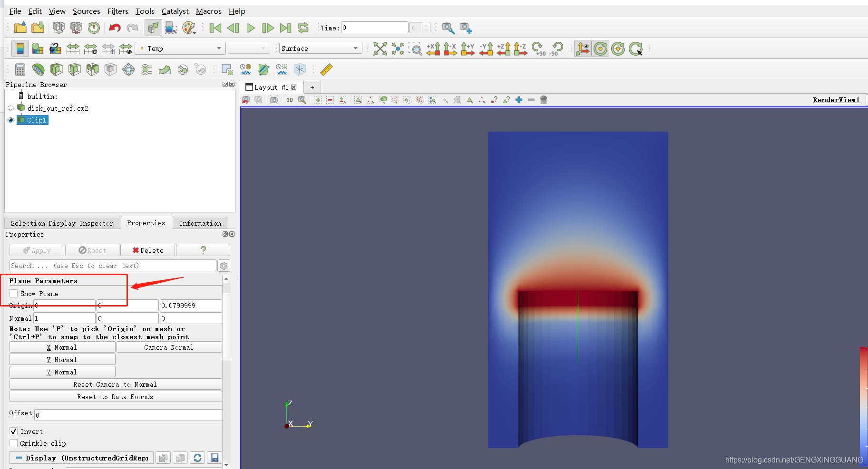Image resolution: width=868 pixels, height=469 pixels.
Task: Add a new layout tab
Action: (x=312, y=87)
